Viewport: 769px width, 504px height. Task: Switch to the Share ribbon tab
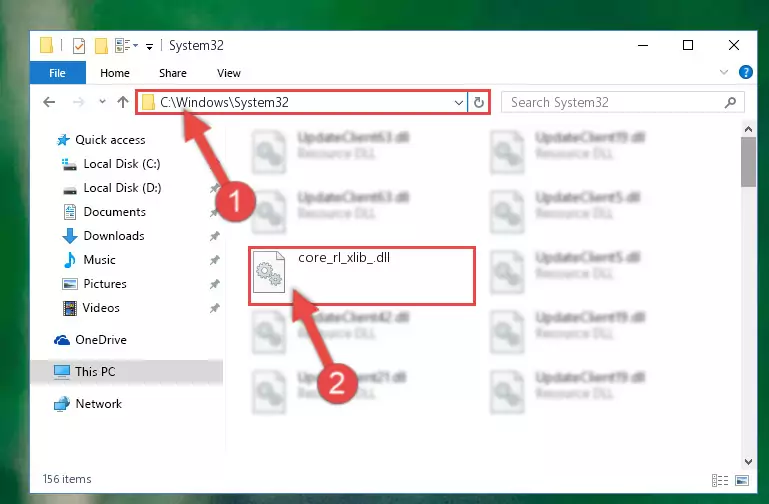pyautogui.click(x=173, y=73)
